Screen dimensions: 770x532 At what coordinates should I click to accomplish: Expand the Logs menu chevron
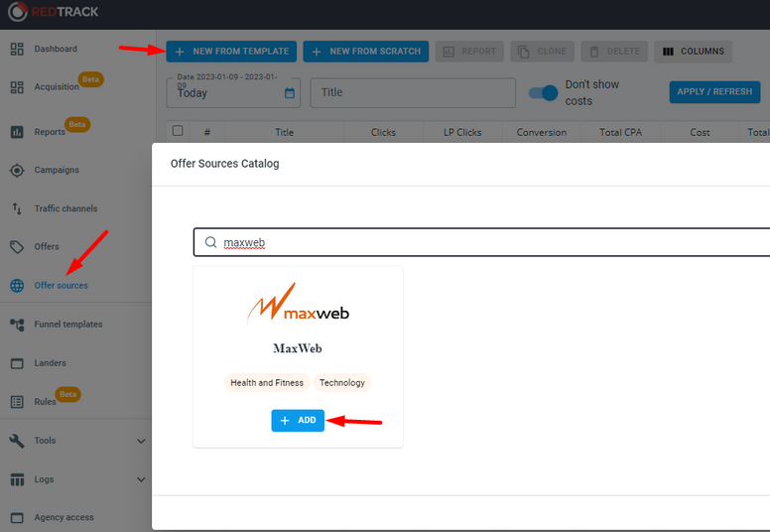(141, 479)
